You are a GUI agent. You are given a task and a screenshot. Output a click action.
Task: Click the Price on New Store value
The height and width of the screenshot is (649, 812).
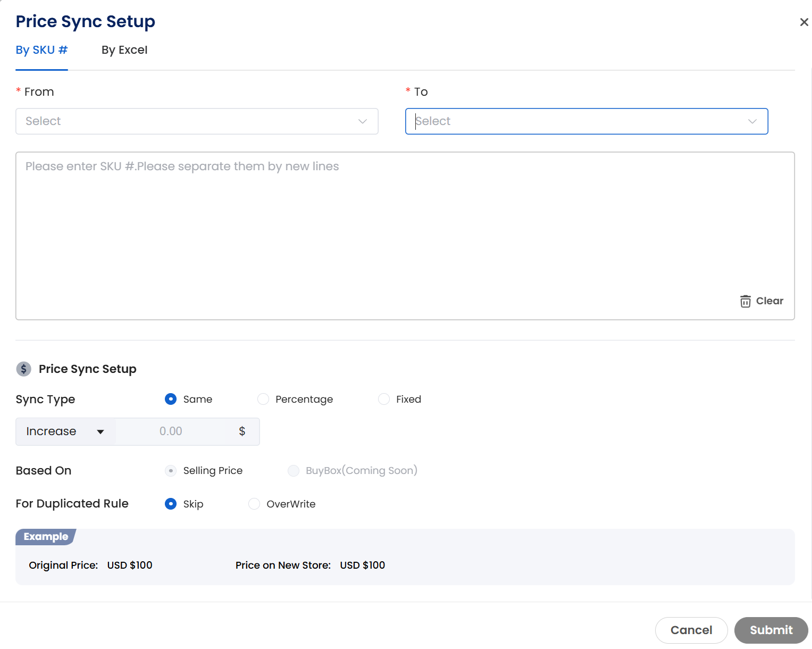363,565
